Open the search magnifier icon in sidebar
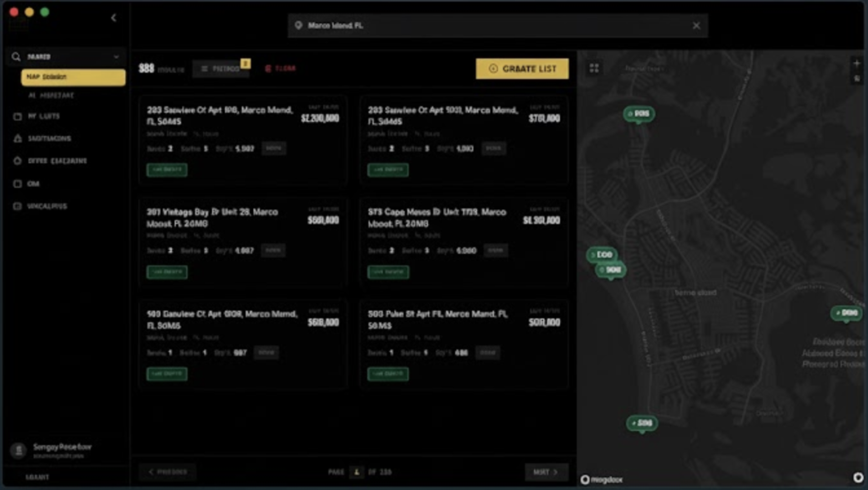 [x=16, y=56]
